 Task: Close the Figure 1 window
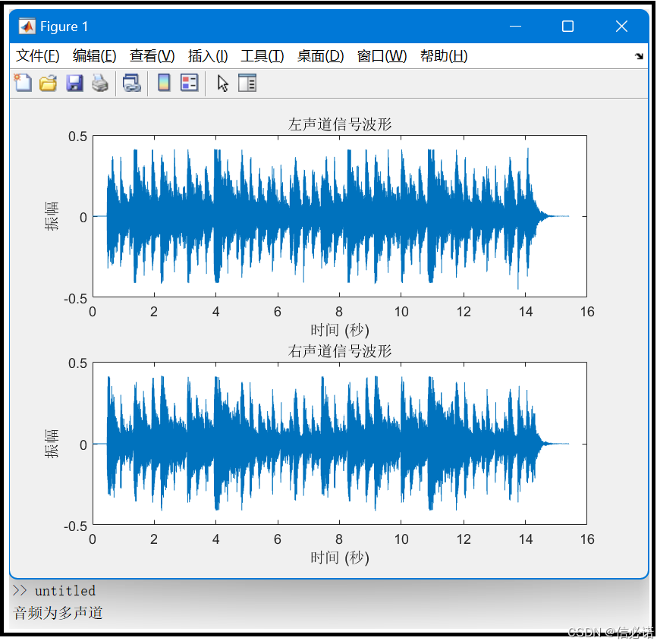click(621, 27)
